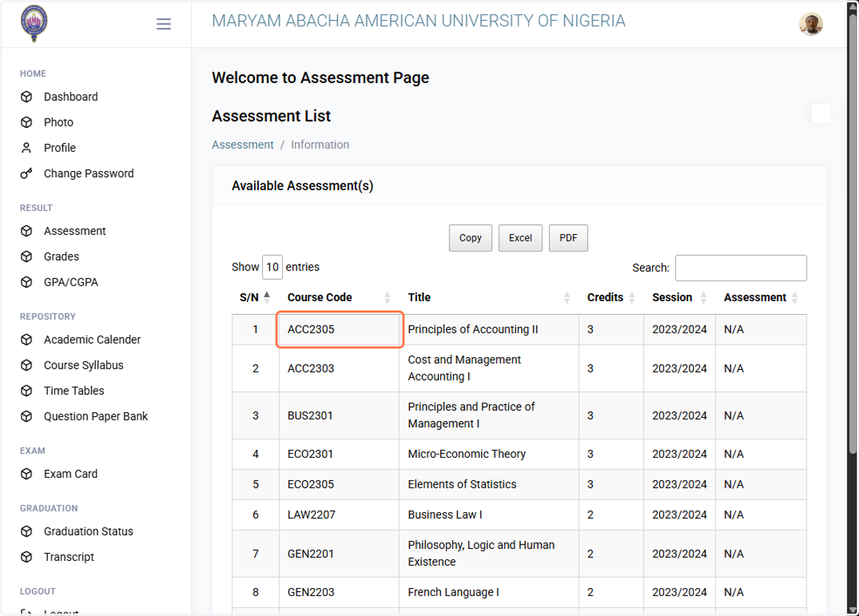
Task: Sort by Credits column
Action: click(611, 298)
